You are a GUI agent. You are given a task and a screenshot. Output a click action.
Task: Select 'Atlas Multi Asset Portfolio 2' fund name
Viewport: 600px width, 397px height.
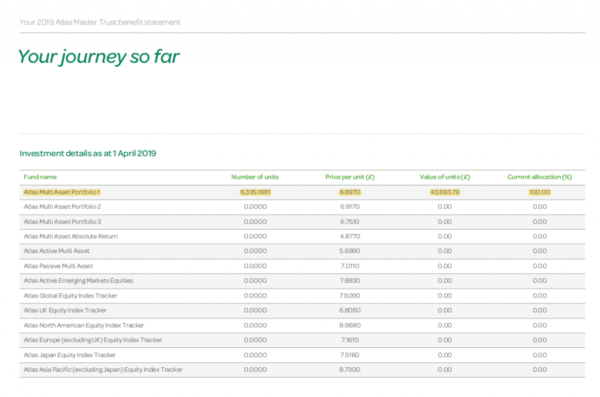tap(62, 207)
